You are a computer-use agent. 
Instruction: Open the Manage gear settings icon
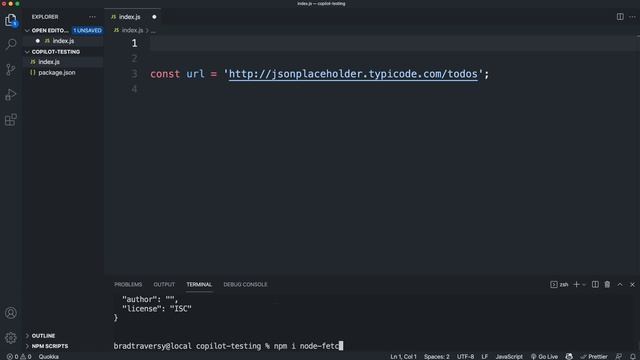tap(11, 338)
